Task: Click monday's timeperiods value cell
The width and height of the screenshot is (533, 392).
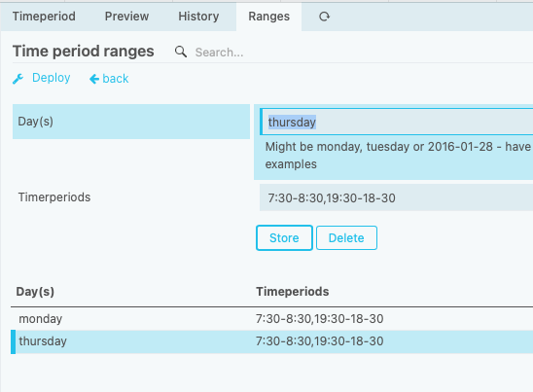Action: pos(320,319)
